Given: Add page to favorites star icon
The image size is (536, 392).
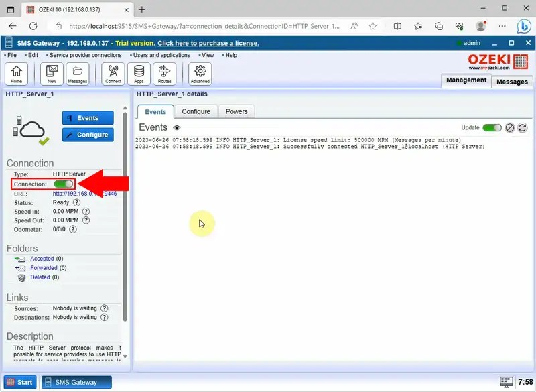Looking at the screenshot, I should (x=373, y=26).
